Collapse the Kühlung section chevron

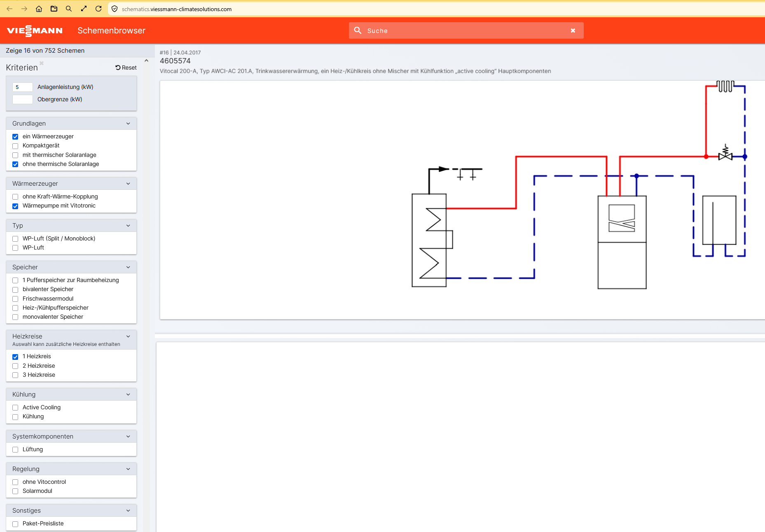(128, 394)
